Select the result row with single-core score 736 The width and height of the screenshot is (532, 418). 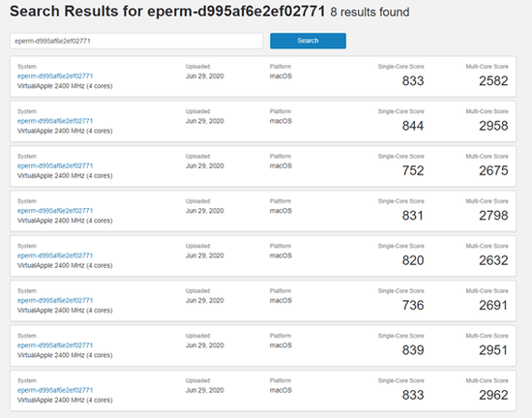[263, 301]
